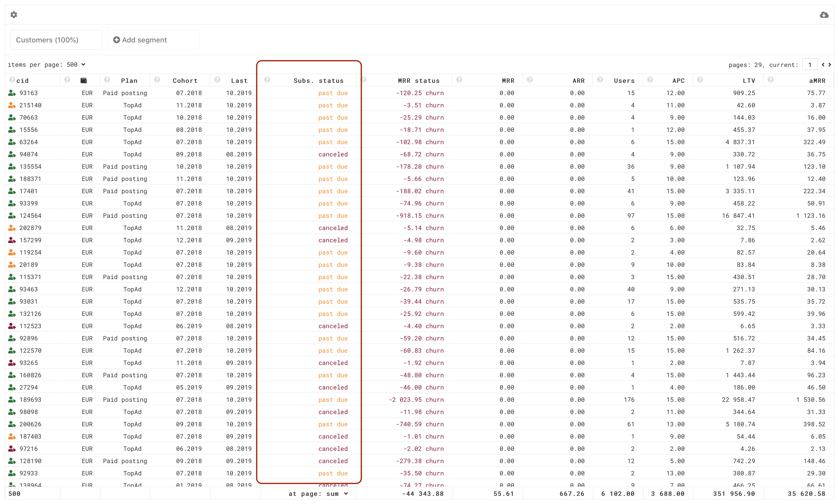Click the help icon before APC column
This screenshot has width=838, height=504.
pos(650,80)
